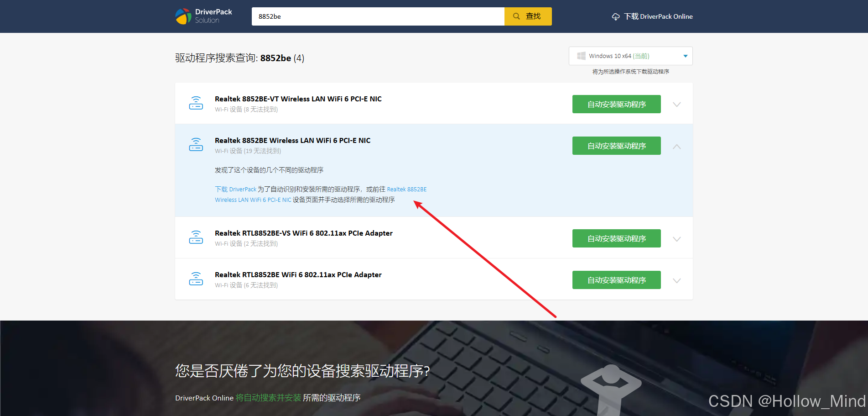Open Realtek RTL8852BE-VS WiFi 6 result title

[304, 233]
